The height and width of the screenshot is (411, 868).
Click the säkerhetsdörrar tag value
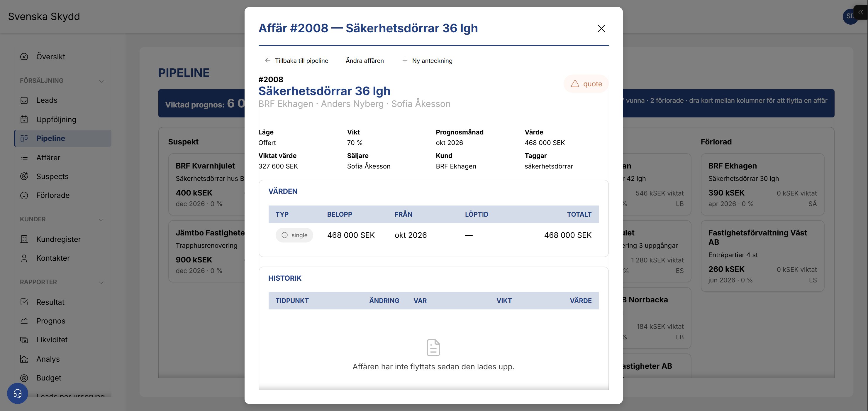coord(549,166)
